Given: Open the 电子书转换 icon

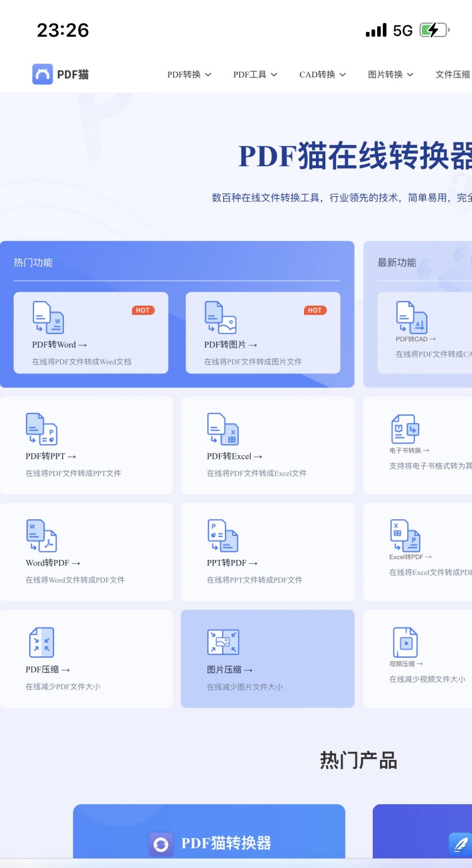Looking at the screenshot, I should 405,429.
